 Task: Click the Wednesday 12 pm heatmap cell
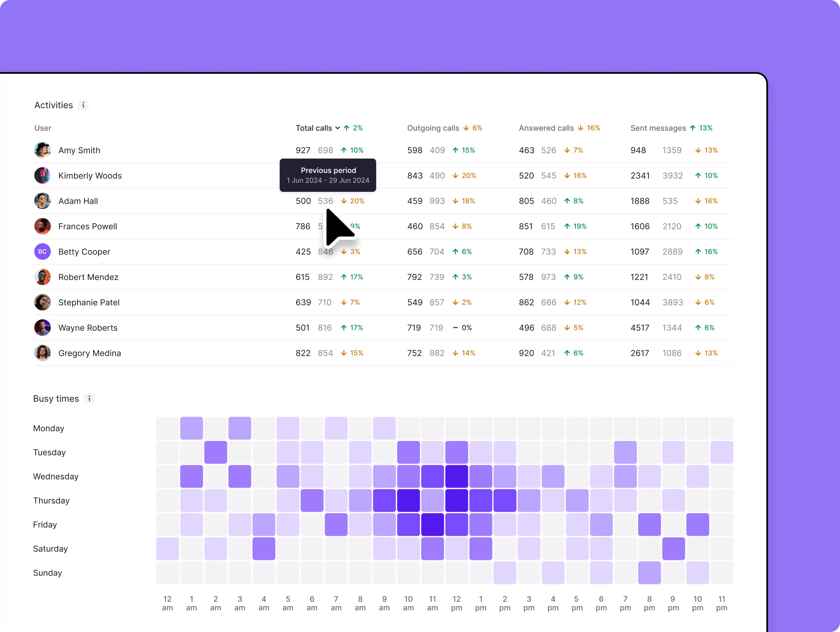[457, 476]
